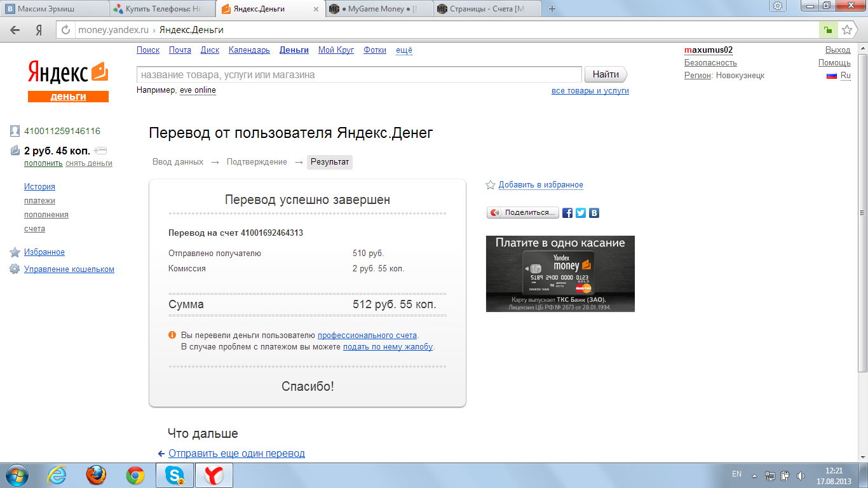Viewport: 868px width, 488px height.
Task: Click the star icon of Добавить в избранное
Action: (491, 185)
